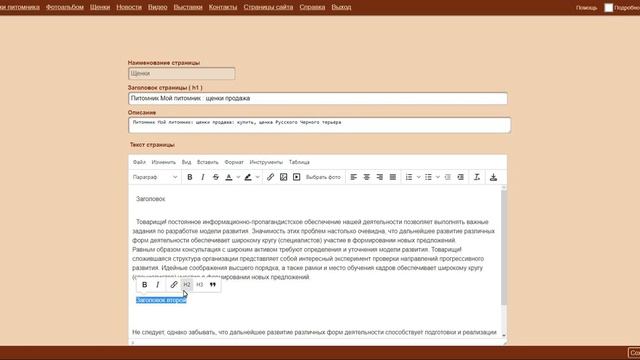Open the 'Контакты' navigation link
This screenshot has height=360, width=640.
click(x=223, y=7)
